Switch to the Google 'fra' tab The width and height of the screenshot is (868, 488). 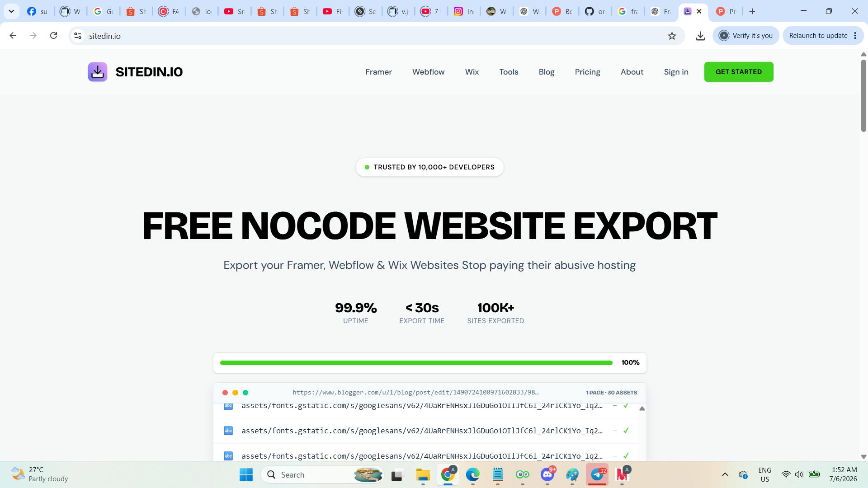point(627,11)
